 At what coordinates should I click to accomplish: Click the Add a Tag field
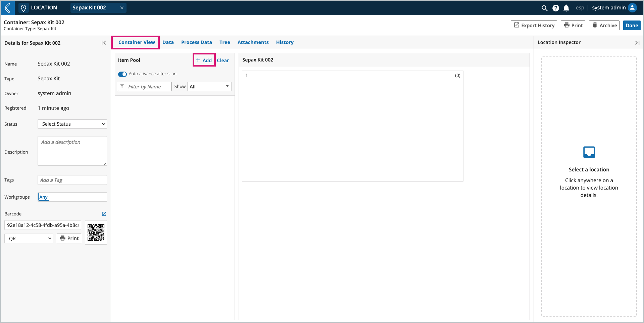pyautogui.click(x=72, y=180)
